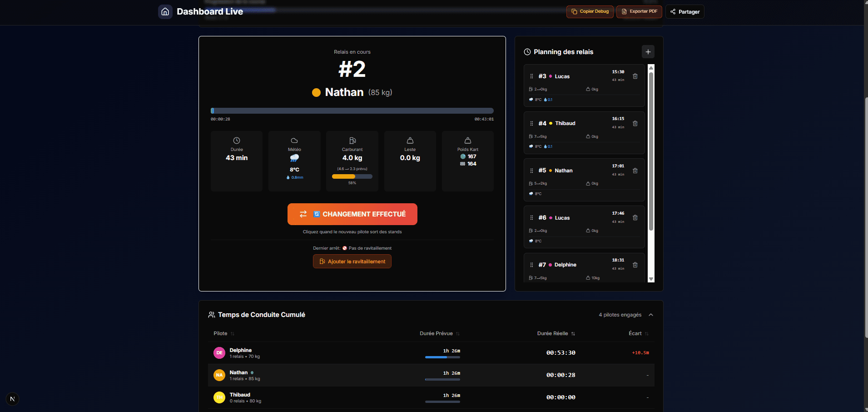Collapse the Temps de Conduite Cumulé section

tap(651, 314)
